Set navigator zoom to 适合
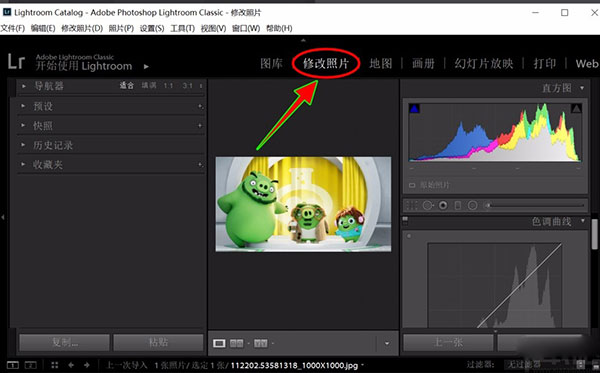600x373 pixels. coord(127,86)
